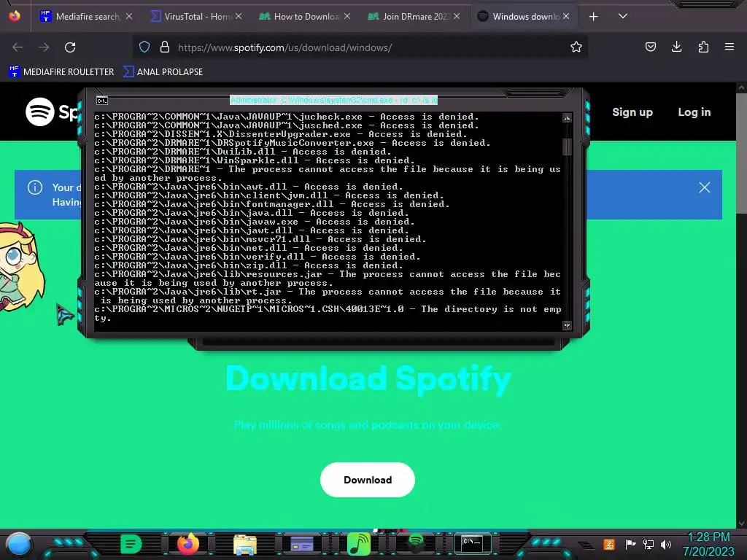
Task: View site security padlock info
Action: (x=165, y=47)
